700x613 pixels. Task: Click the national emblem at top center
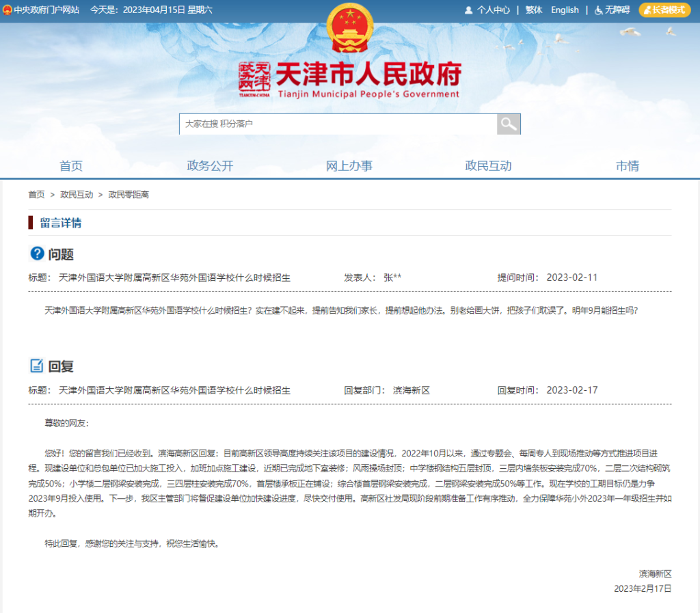click(x=350, y=28)
